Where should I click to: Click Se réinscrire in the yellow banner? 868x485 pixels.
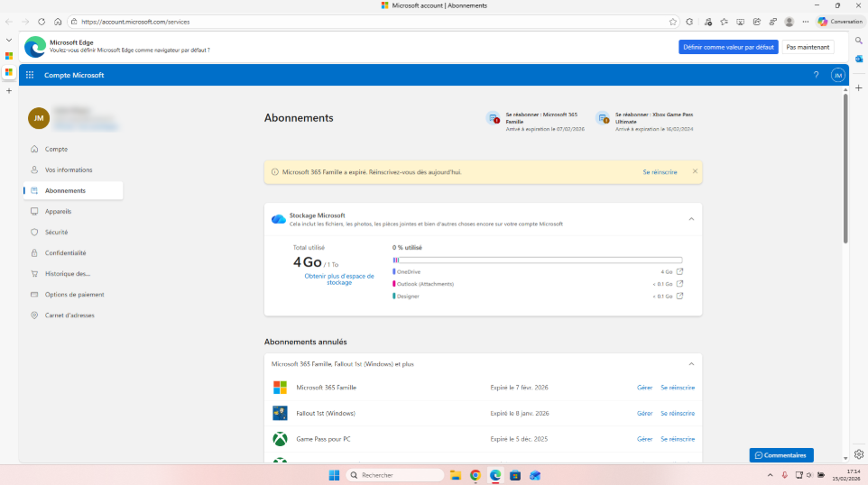point(660,172)
